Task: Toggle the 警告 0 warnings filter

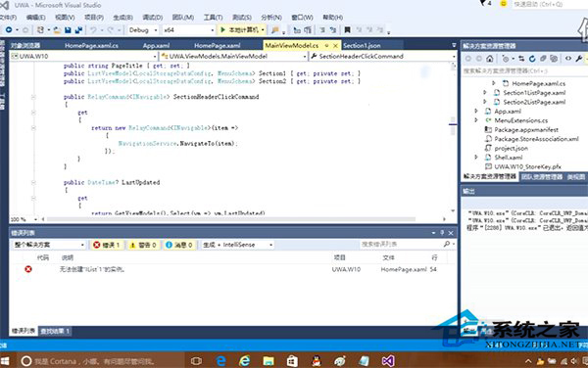Action: pos(143,245)
